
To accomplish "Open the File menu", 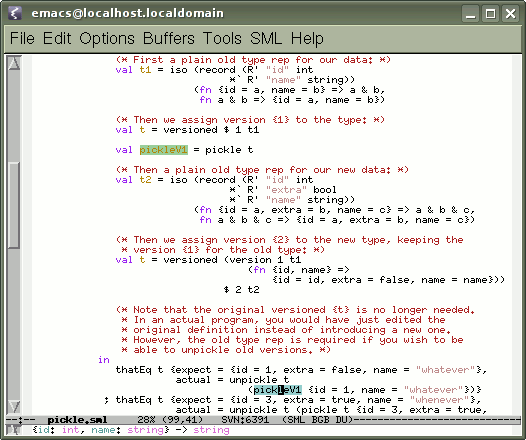I will click(22, 38).
